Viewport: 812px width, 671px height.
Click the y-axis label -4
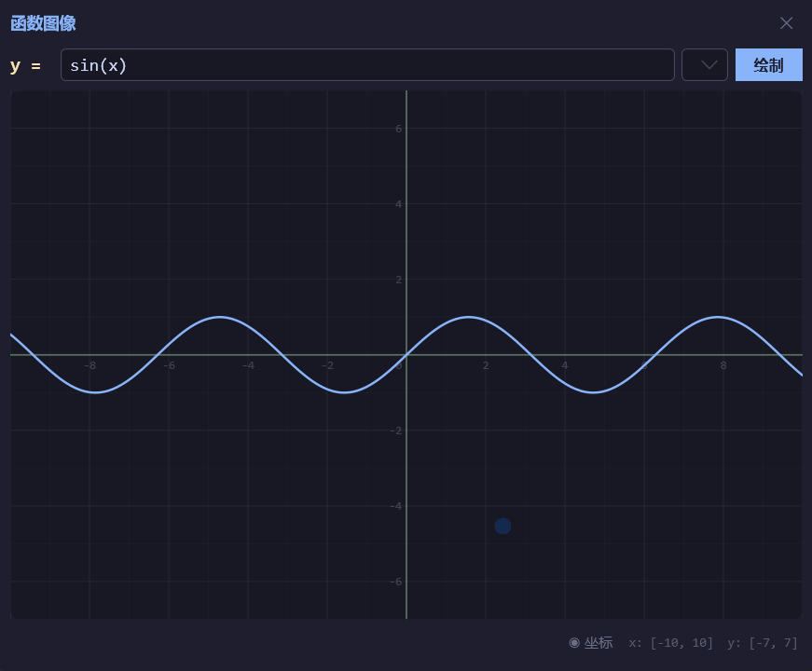pyautogui.click(x=396, y=506)
